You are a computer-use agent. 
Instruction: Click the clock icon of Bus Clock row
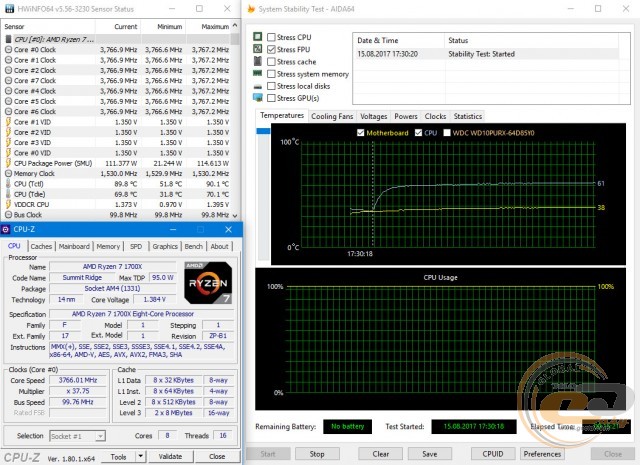coord(9,215)
